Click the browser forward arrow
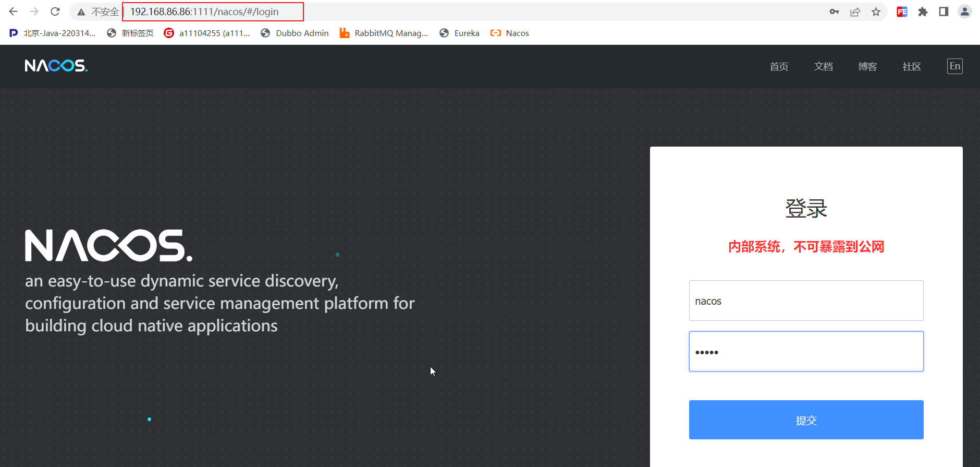The image size is (980, 467). click(x=34, y=11)
